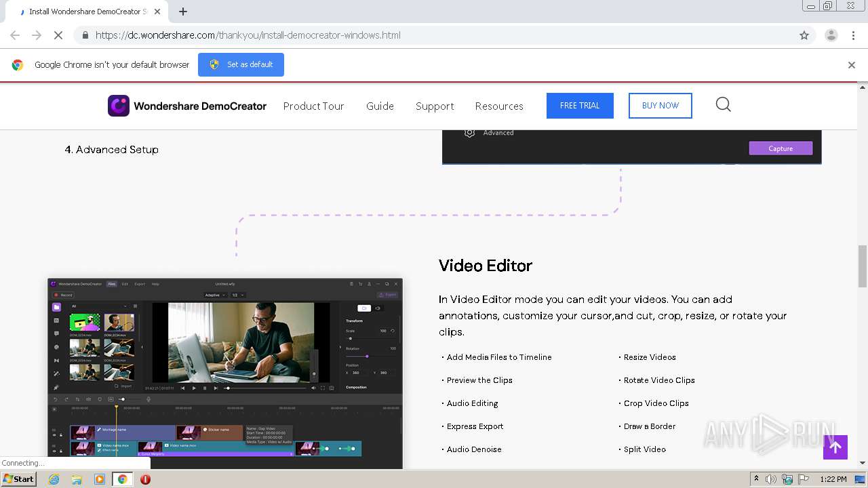Close the Install Wondershare DemoCreator tab
This screenshot has width=868, height=488.
click(x=157, y=12)
